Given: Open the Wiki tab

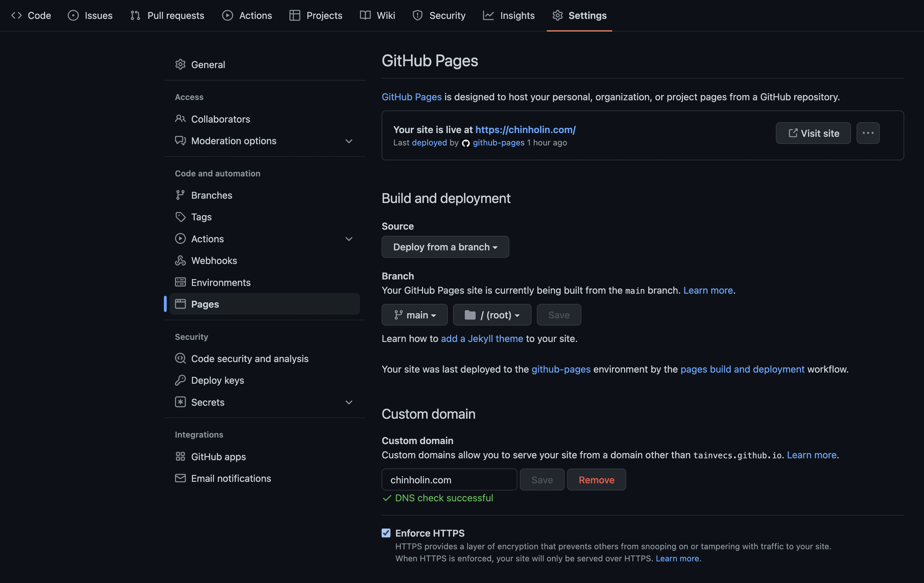Looking at the screenshot, I should click(378, 15).
